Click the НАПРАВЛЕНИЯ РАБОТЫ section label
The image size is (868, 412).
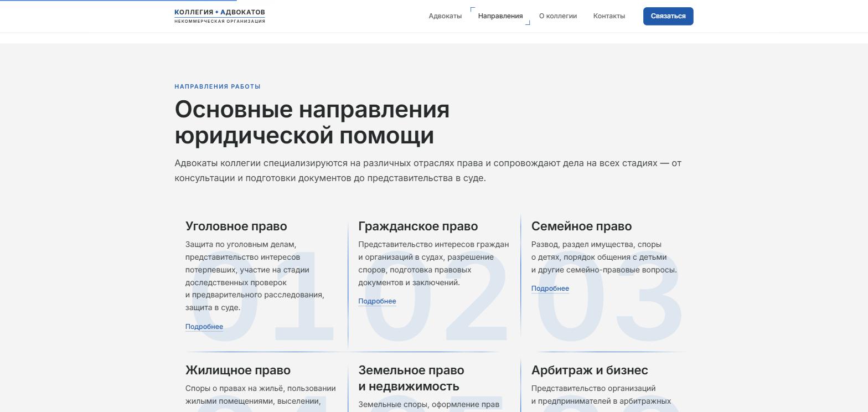point(218,86)
